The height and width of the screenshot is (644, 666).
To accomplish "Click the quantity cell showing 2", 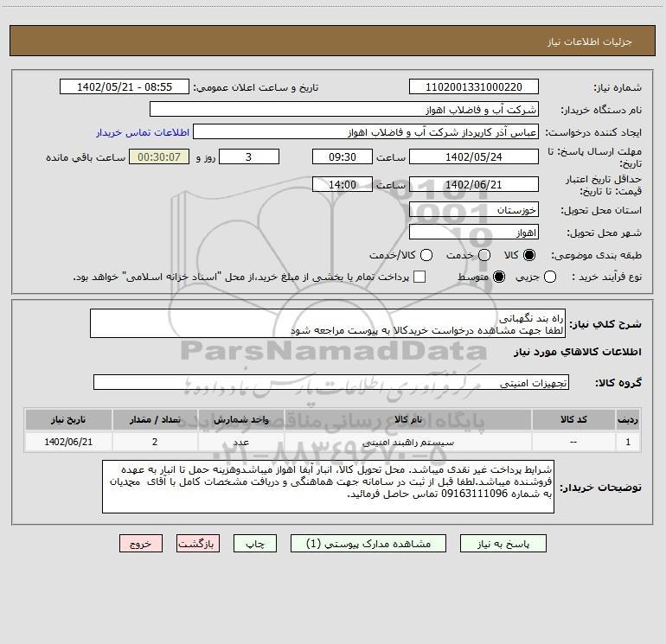I will [155, 443].
